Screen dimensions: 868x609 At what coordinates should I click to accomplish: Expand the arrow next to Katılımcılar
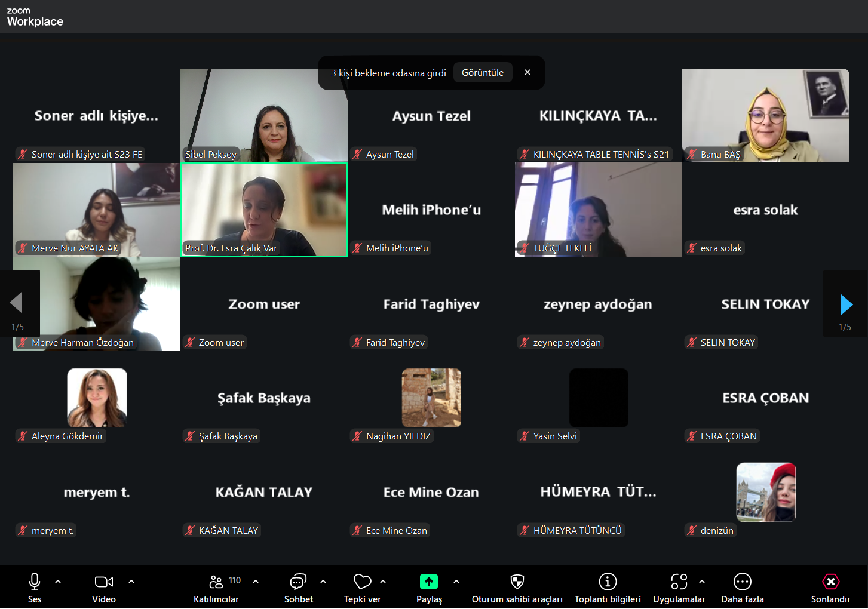point(256,581)
